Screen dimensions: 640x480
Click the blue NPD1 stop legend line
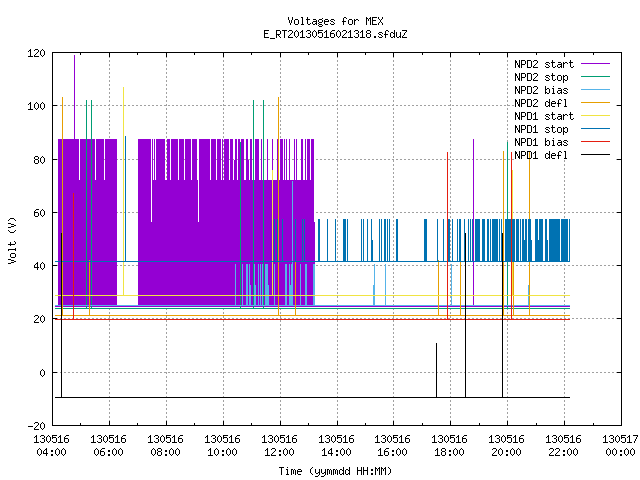point(596,129)
